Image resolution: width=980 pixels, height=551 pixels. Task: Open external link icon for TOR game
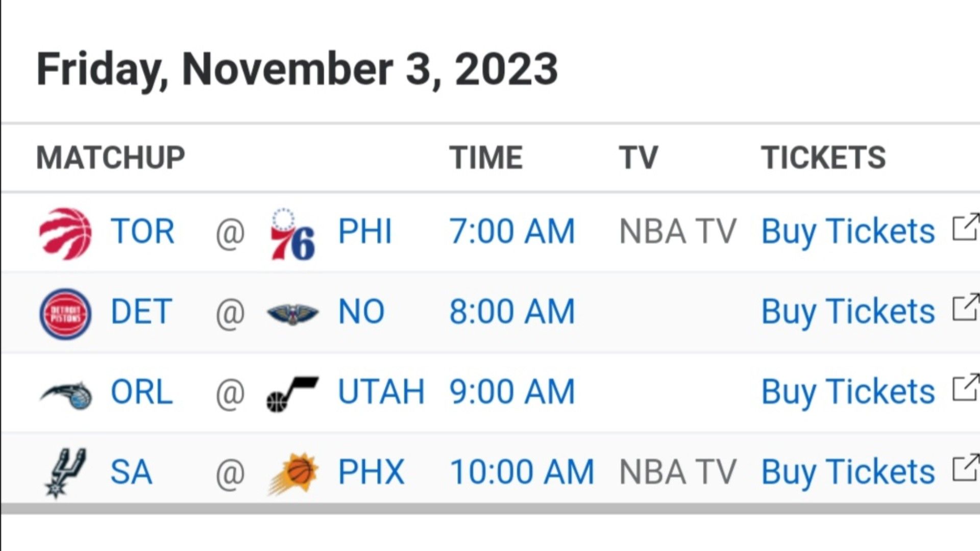966,227
